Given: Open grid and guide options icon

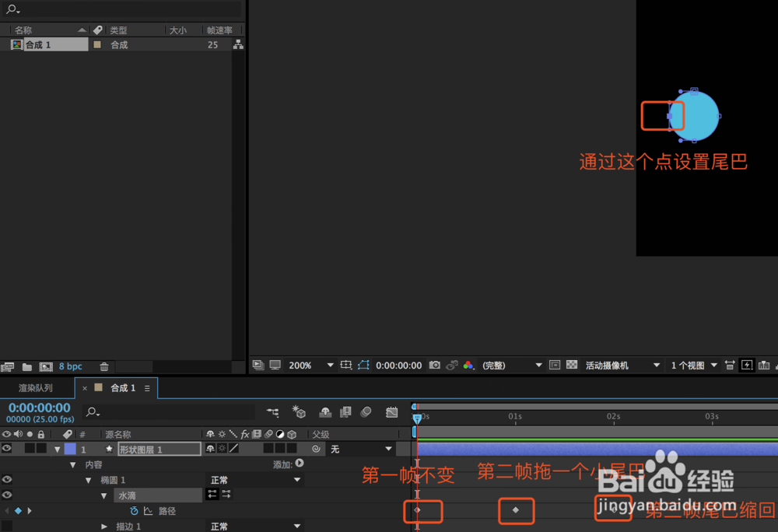Looking at the screenshot, I should tap(346, 366).
